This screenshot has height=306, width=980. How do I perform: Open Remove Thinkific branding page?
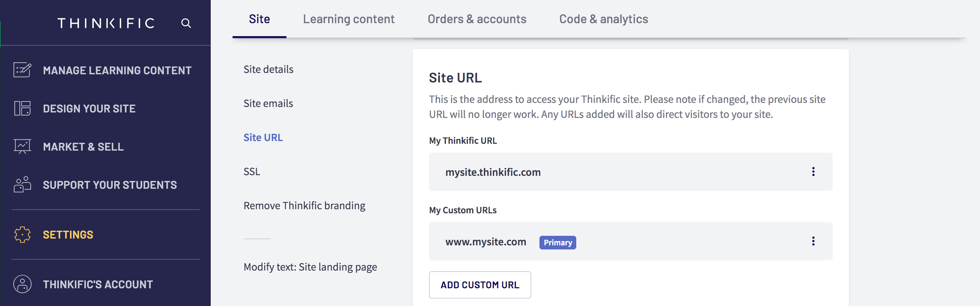pyautogui.click(x=305, y=206)
